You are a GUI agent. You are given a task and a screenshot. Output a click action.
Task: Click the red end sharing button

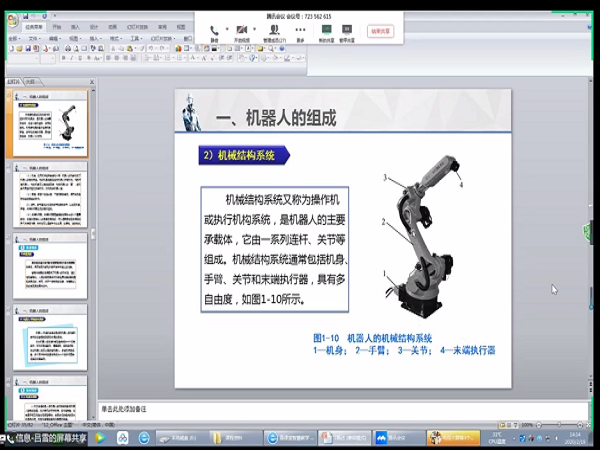click(380, 31)
